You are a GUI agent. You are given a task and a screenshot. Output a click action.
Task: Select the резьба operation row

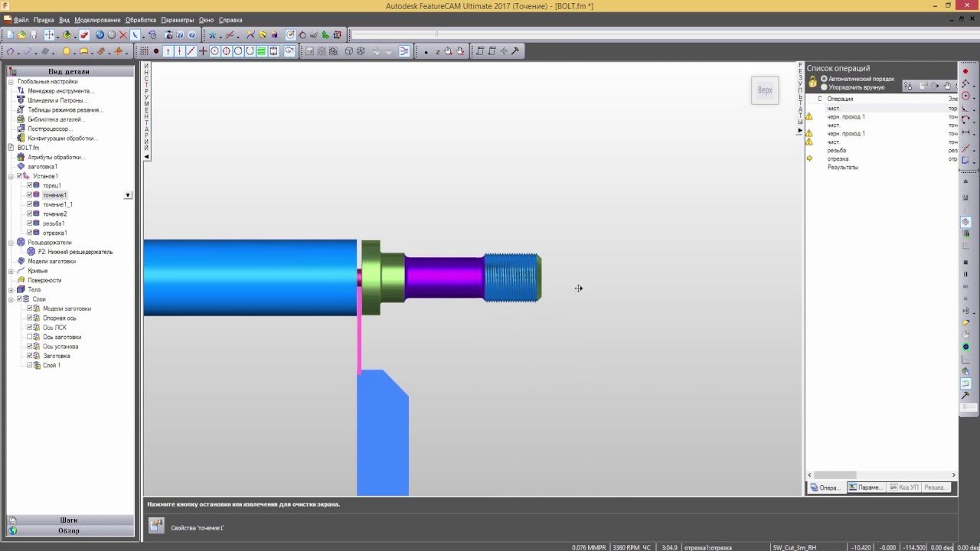coord(837,151)
